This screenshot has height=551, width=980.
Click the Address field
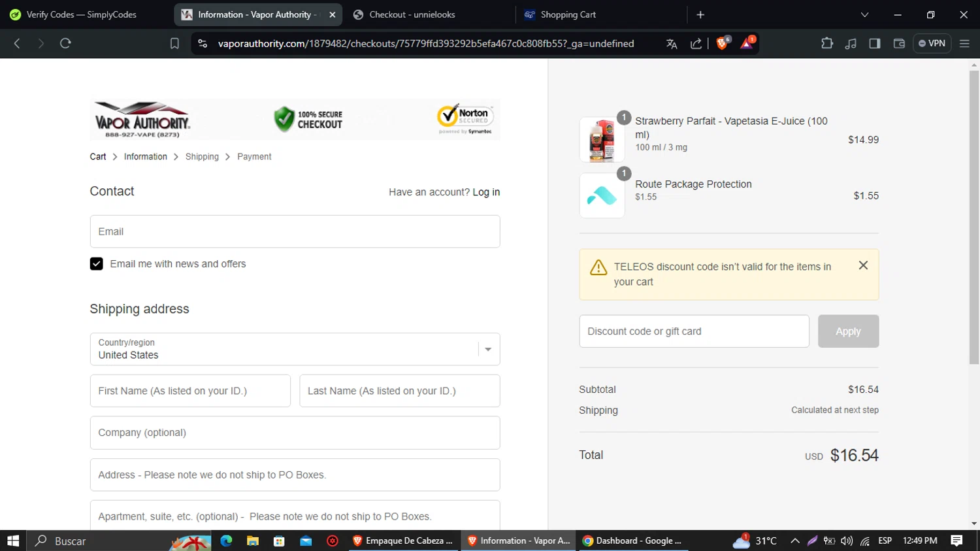point(295,475)
